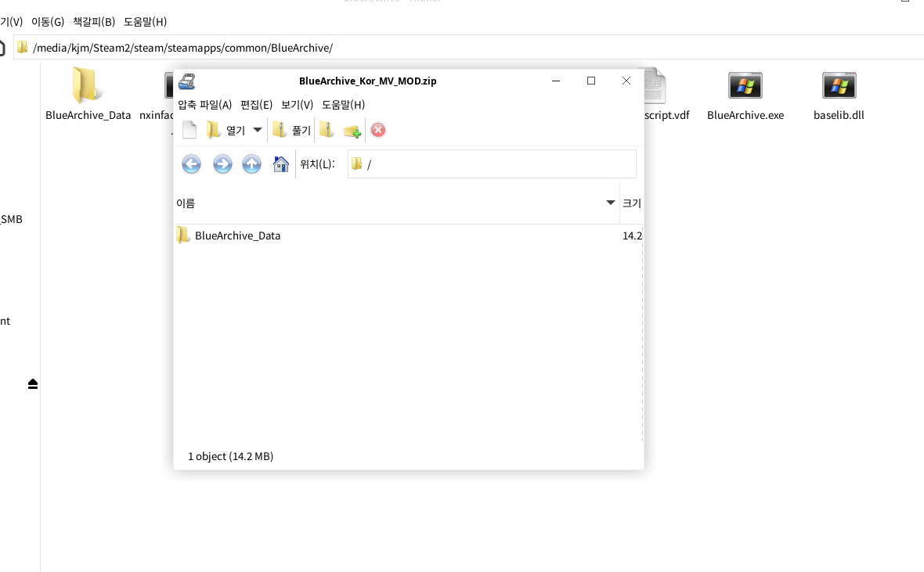Go back with the left arrow button
Screen dimensions: 924x572
click(x=191, y=164)
